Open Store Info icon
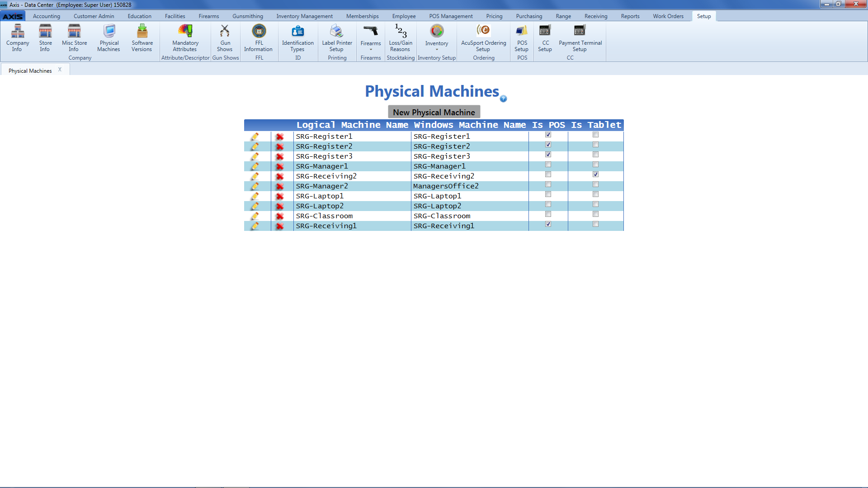This screenshot has height=488, width=868. tap(45, 38)
